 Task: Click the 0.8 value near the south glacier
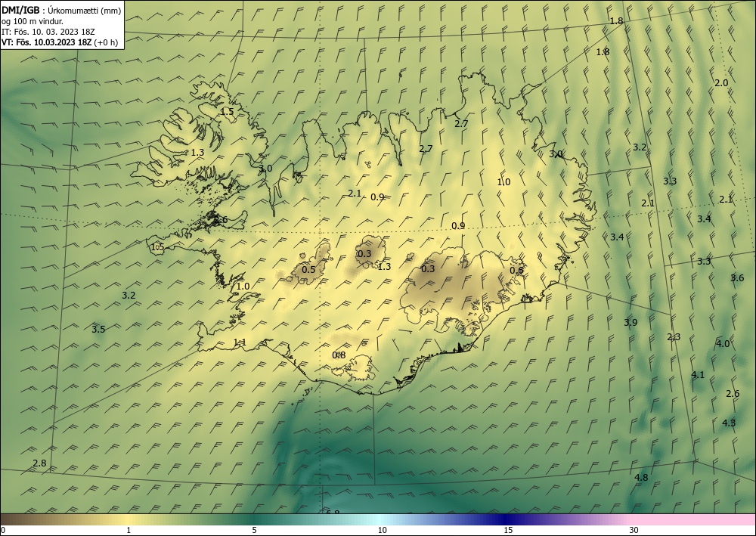coord(339,355)
